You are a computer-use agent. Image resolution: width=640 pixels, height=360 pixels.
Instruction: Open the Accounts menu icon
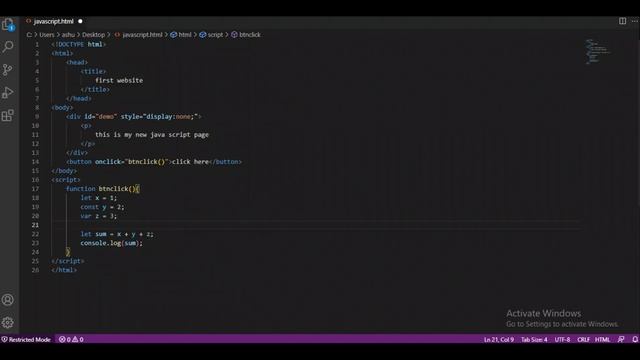[x=8, y=300]
